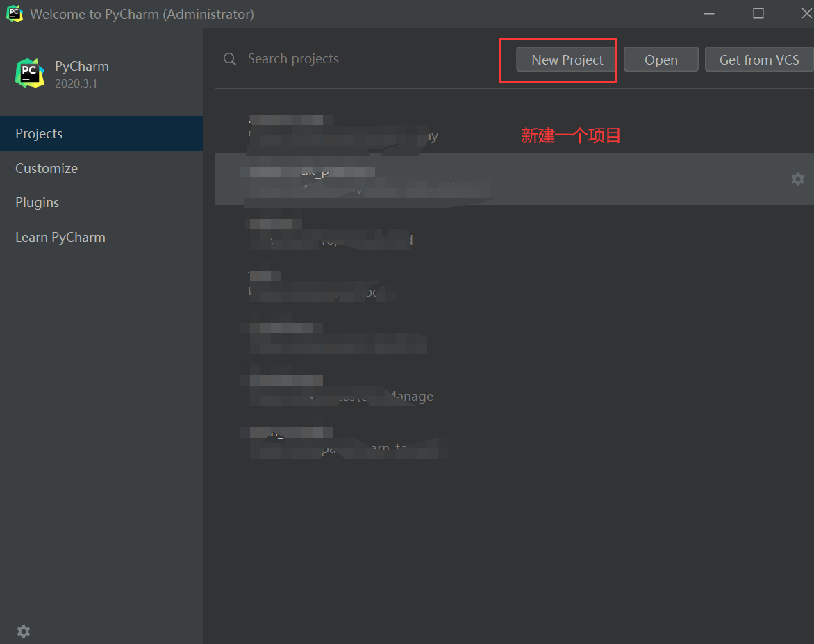
Task: Open settings gear at sidebar bottom
Action: 24,631
